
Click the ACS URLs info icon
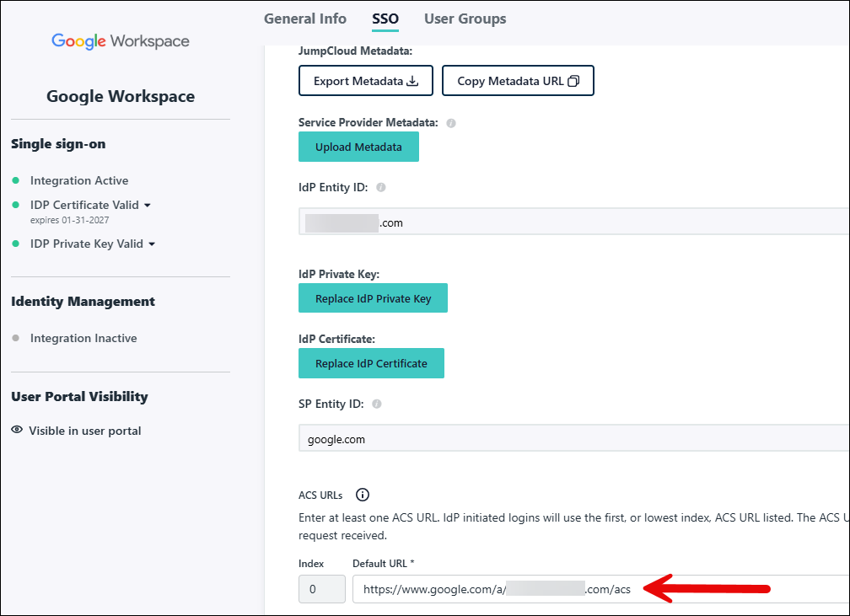coord(363,495)
